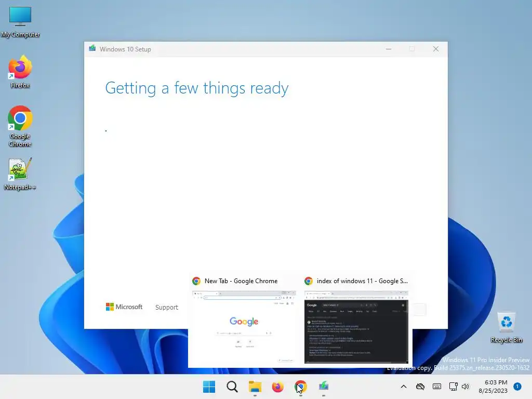Minimize the Windows 10 Setup window

coord(389,49)
